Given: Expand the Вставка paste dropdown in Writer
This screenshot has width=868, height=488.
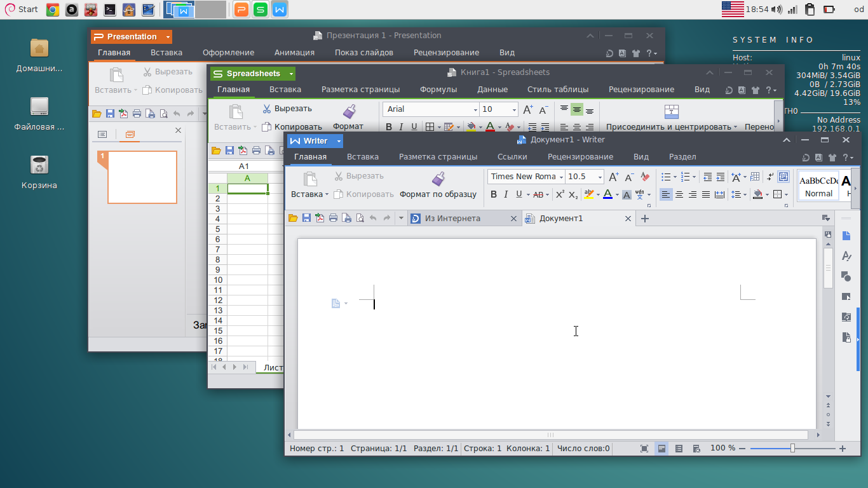Looking at the screenshot, I should (x=327, y=194).
